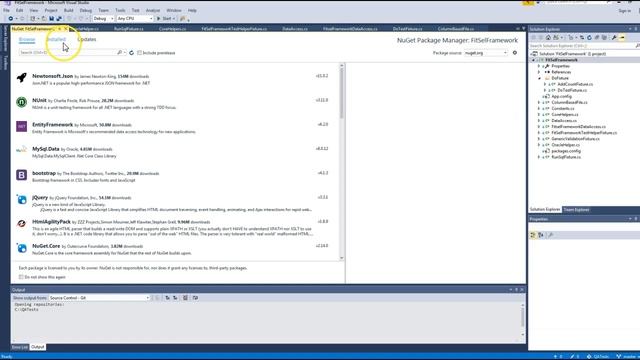The image size is (640, 360).
Task: Click the Solution Explorer Refresh icon
Action: click(x=589, y=38)
